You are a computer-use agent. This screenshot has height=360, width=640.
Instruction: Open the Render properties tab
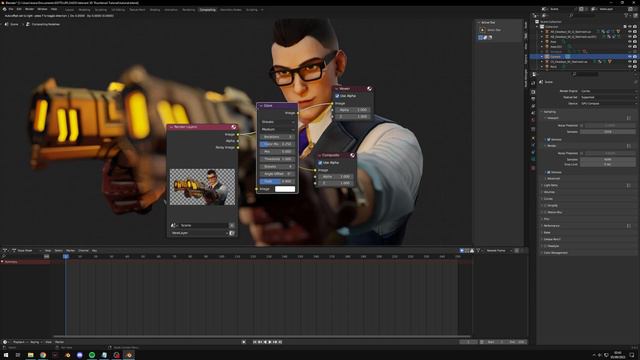[533, 92]
